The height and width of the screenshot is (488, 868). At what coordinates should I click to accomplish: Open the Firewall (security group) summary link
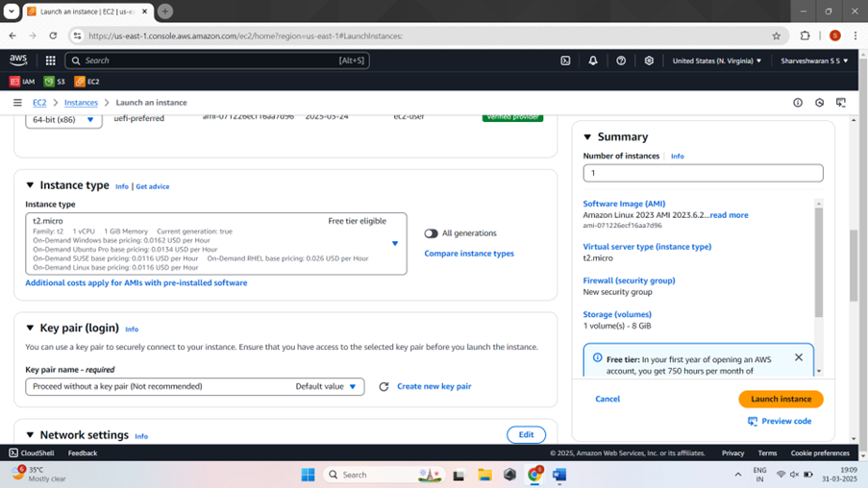pos(629,281)
